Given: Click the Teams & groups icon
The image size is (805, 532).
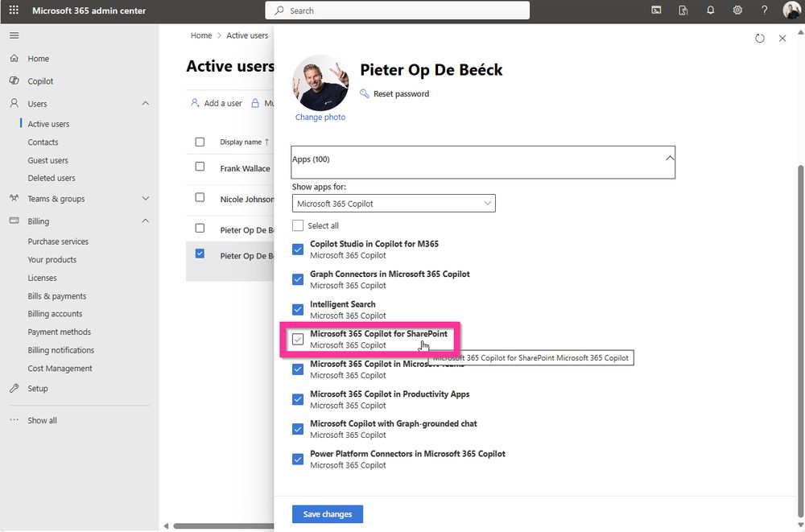Looking at the screenshot, I should (14, 198).
